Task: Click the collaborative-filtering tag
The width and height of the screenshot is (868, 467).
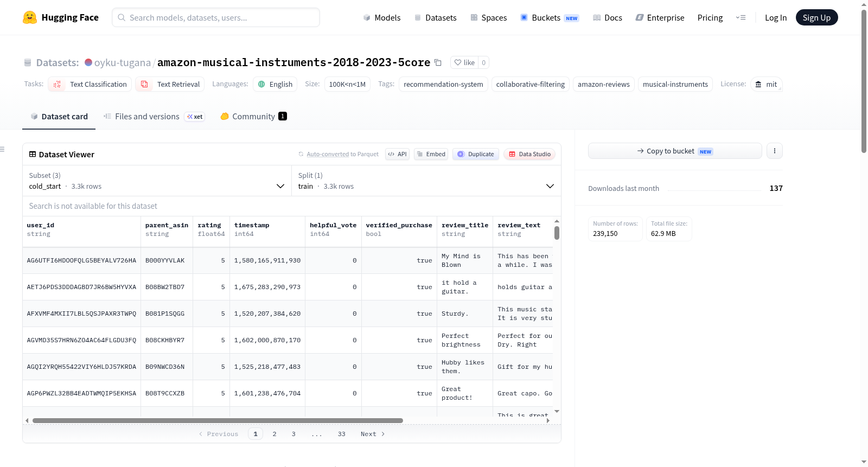Action: click(x=531, y=84)
